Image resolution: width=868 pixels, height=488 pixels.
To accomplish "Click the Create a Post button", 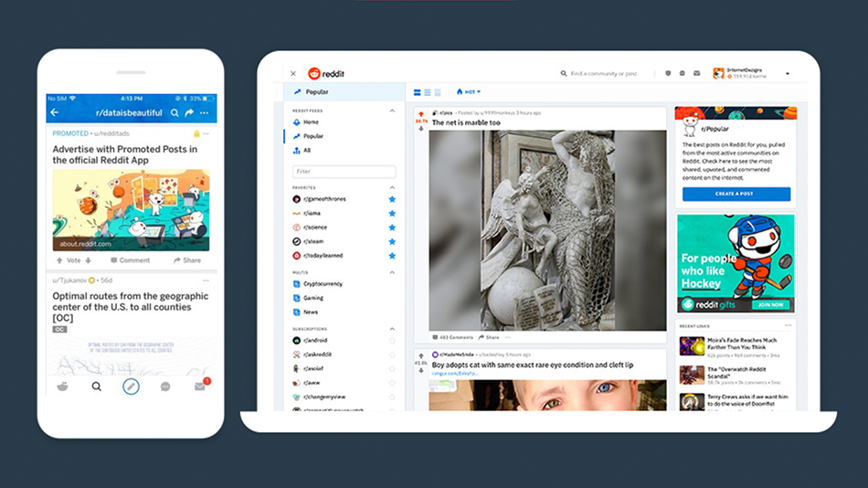I will [x=736, y=194].
